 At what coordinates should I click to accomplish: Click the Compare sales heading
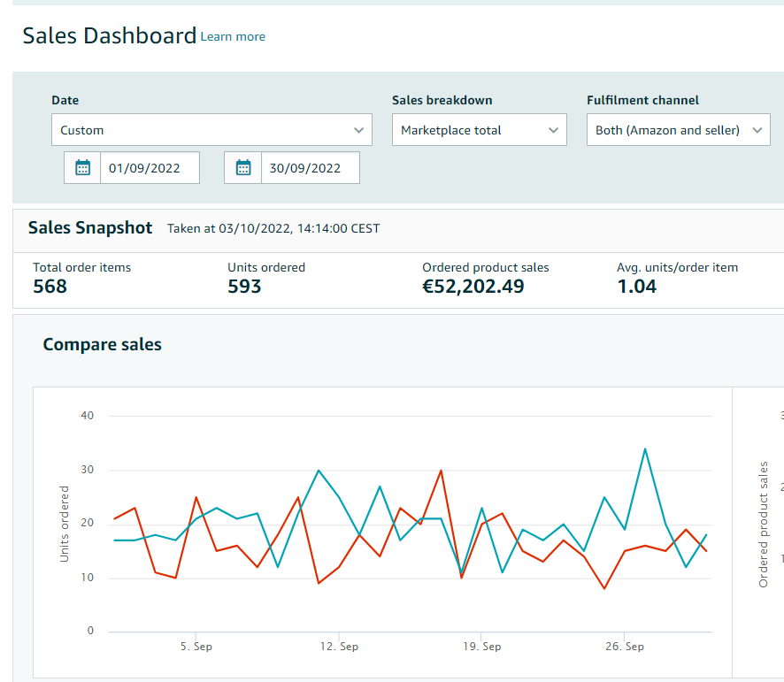[x=103, y=345]
